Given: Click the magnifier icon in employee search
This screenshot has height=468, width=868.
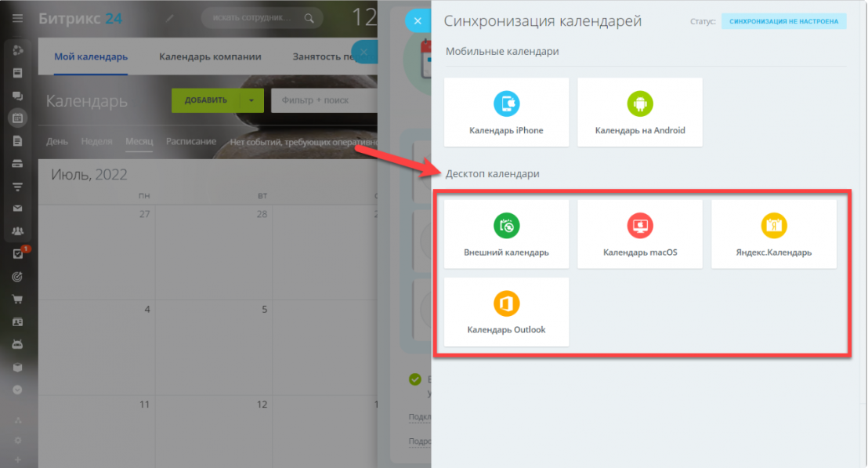Looking at the screenshot, I should coord(309,18).
